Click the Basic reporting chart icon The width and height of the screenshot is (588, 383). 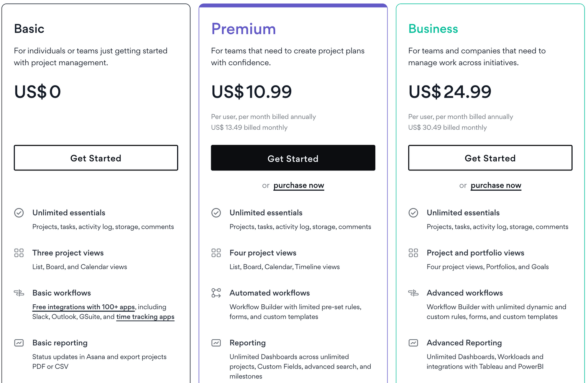tap(19, 343)
